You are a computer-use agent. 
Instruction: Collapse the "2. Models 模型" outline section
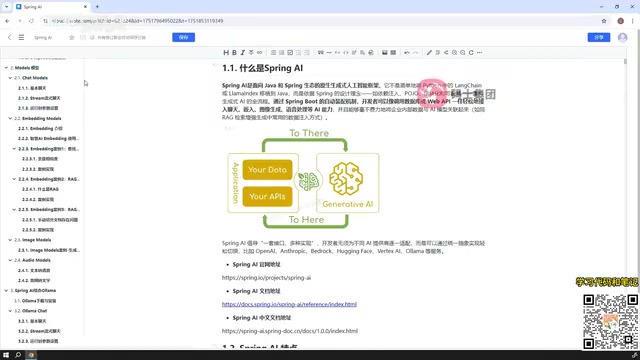[x=6, y=68]
